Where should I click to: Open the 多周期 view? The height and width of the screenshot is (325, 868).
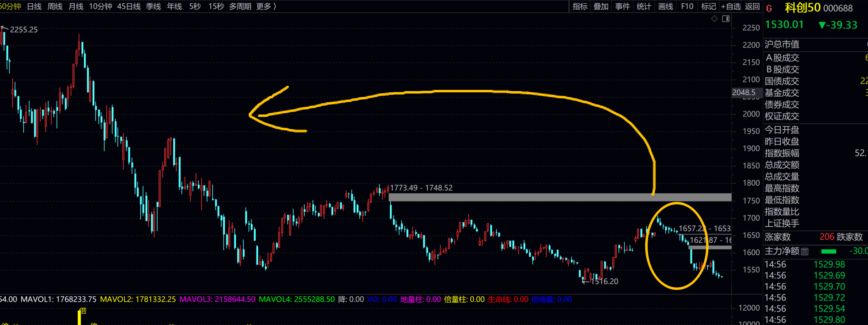[x=240, y=7]
